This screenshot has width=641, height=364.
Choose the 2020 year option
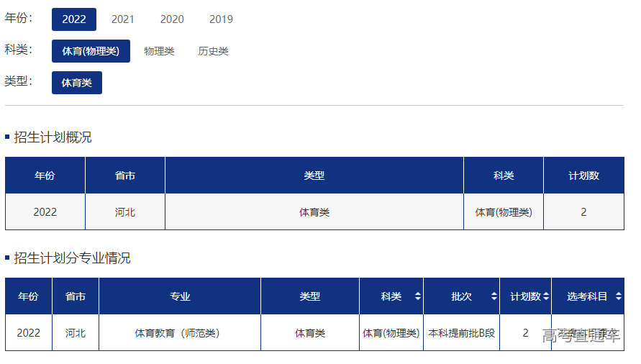click(172, 19)
